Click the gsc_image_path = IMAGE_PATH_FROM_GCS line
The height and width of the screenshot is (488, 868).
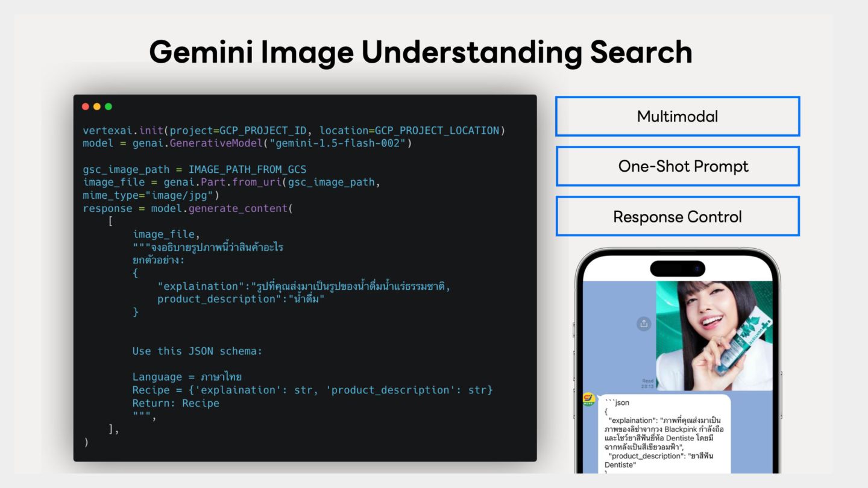click(x=195, y=169)
